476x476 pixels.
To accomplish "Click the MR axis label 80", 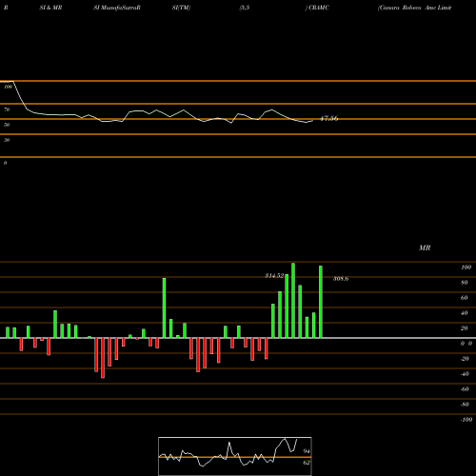I will (x=465, y=283).
